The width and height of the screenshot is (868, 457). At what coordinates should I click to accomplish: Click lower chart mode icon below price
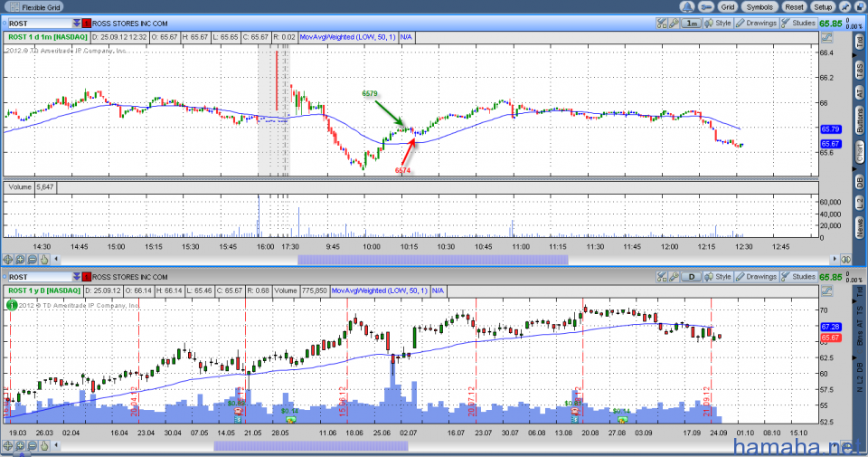pos(826,290)
